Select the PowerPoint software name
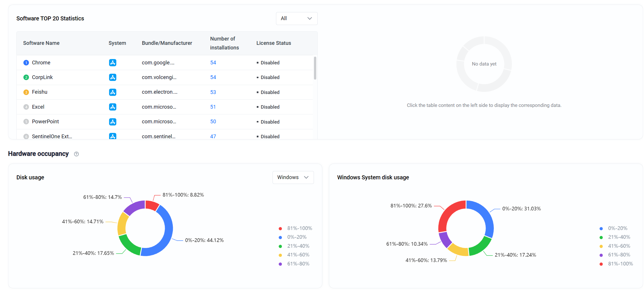This screenshot has width=644, height=290. (45, 122)
